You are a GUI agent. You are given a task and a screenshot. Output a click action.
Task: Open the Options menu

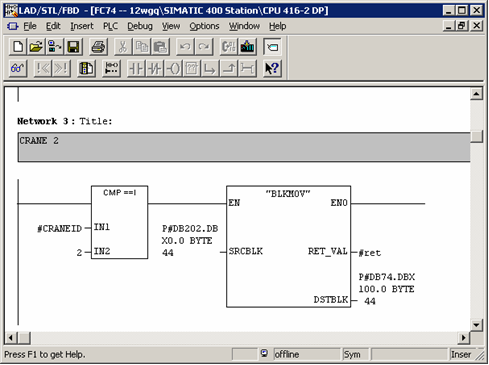click(204, 26)
